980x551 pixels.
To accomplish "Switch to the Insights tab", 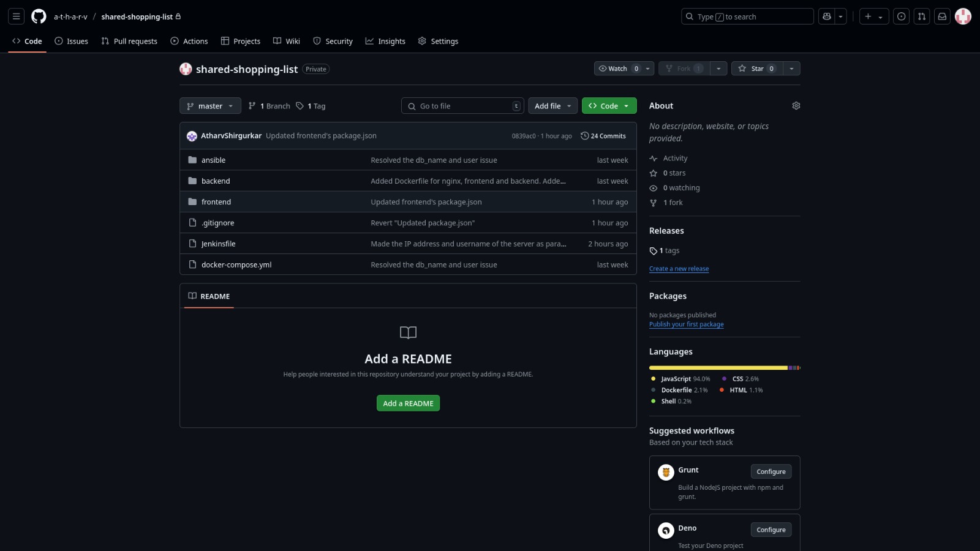I will [x=385, y=41].
